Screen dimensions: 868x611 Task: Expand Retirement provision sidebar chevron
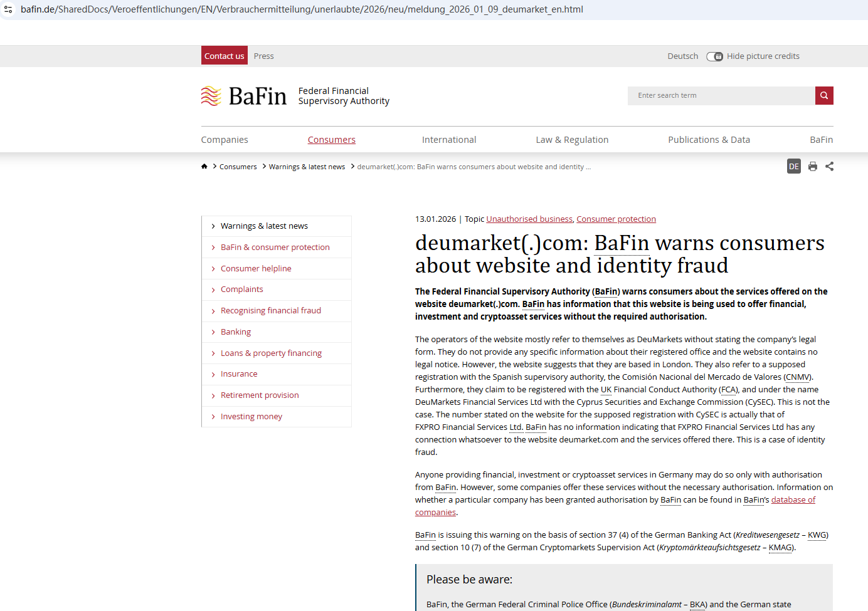[x=213, y=395]
